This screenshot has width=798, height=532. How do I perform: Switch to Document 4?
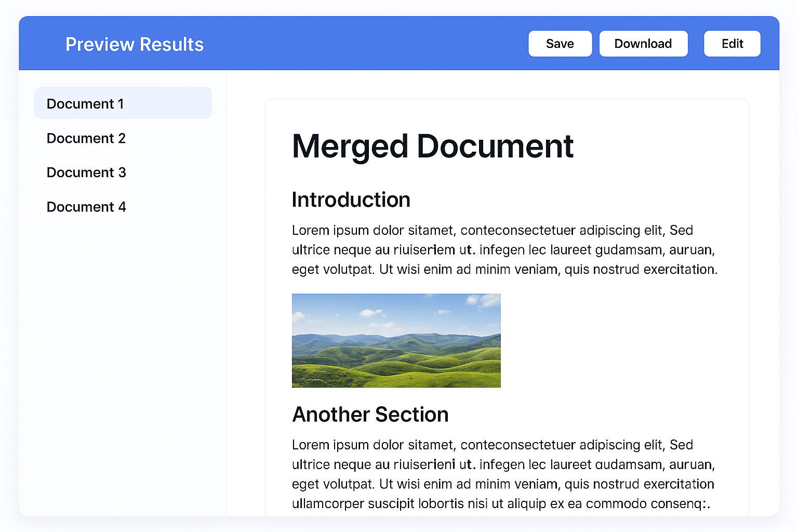click(x=86, y=206)
